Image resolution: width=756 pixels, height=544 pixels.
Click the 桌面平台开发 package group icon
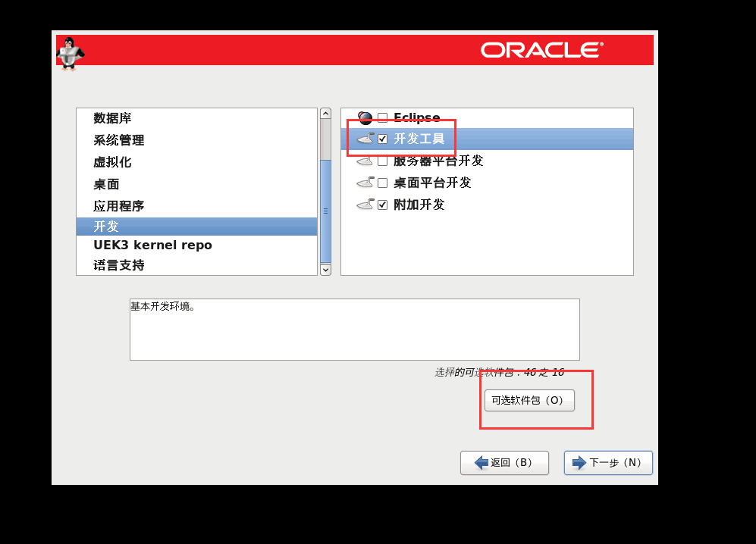pyautogui.click(x=365, y=183)
